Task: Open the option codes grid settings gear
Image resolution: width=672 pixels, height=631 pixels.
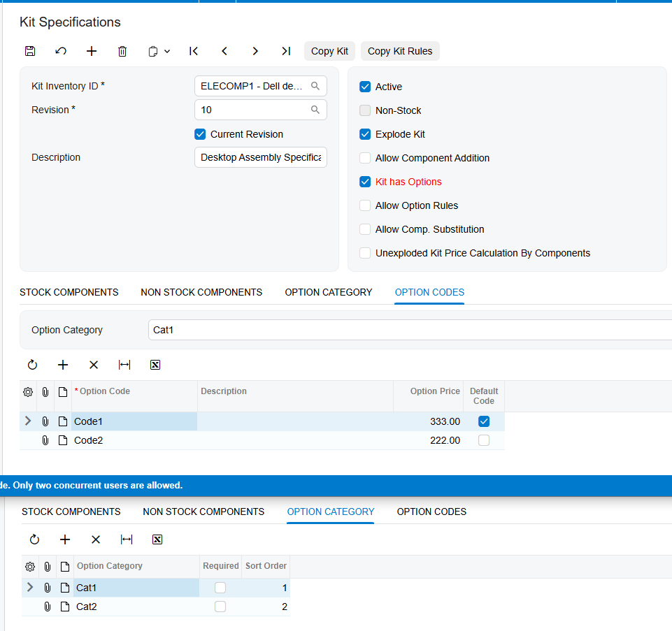Action: point(28,392)
